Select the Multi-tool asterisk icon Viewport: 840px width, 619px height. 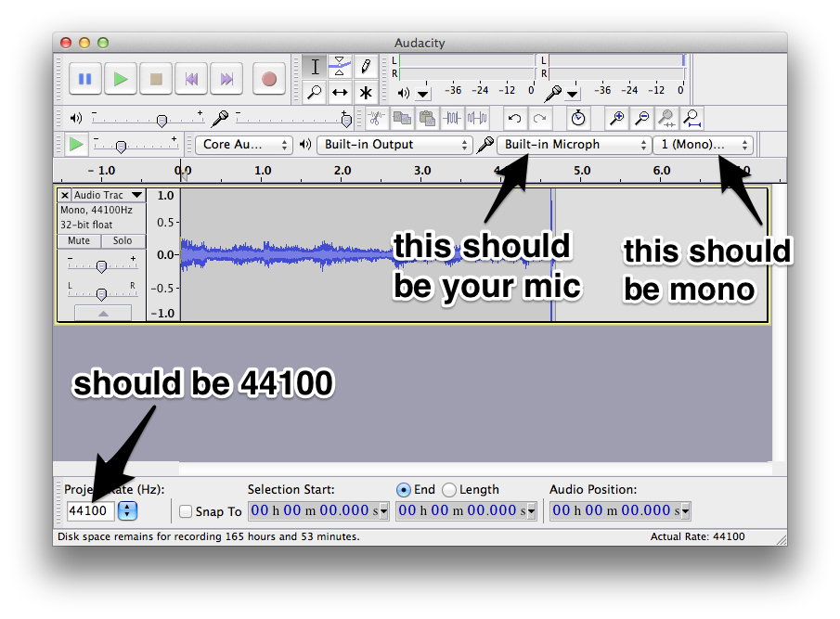pos(366,92)
